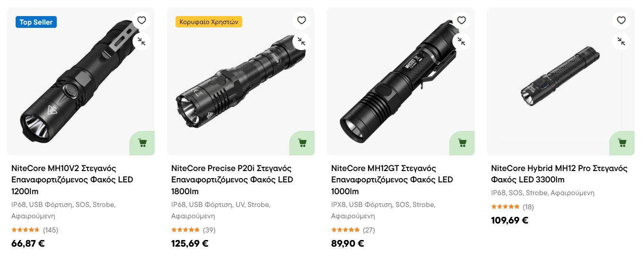
Task: Compare the Precise P20i flashlight
Action: 301,42
